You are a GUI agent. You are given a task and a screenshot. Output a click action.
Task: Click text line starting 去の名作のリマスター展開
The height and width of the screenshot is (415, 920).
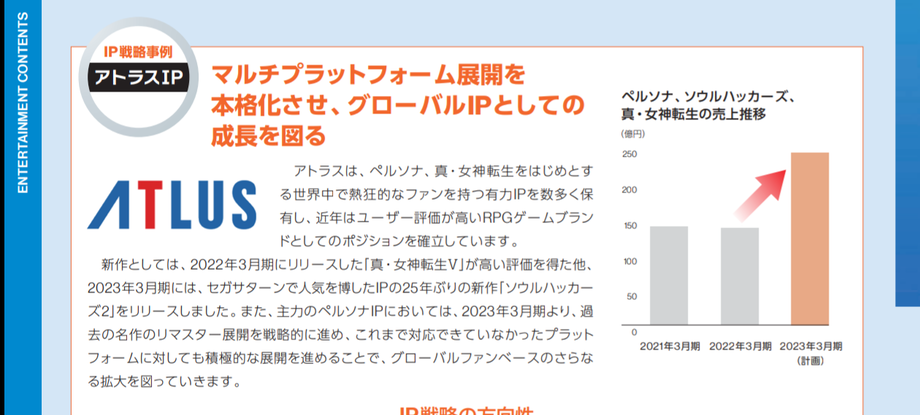[x=341, y=335]
